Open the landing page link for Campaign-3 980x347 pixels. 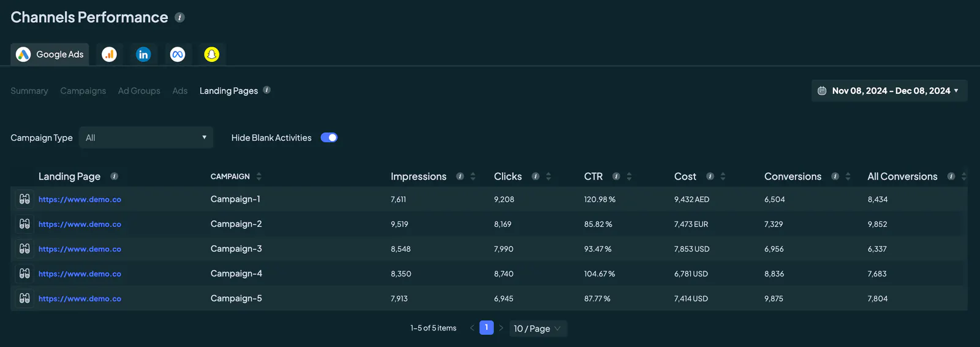[80, 249]
